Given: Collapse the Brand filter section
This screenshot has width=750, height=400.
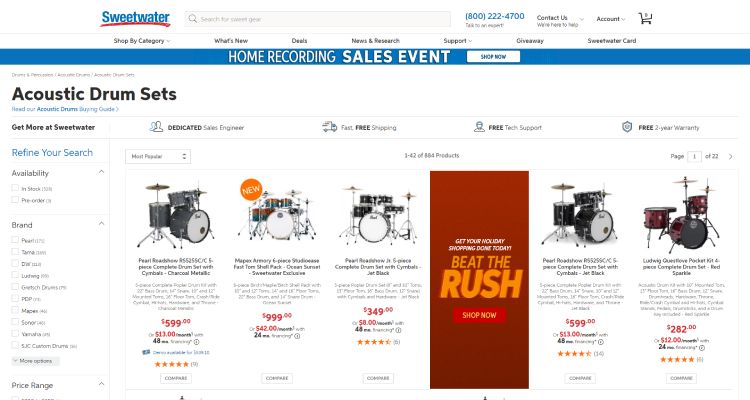Looking at the screenshot, I should (x=101, y=224).
